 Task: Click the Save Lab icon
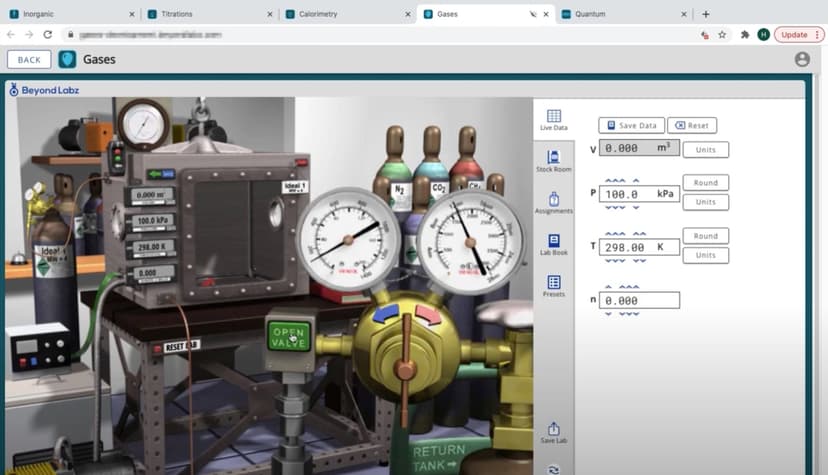pyautogui.click(x=553, y=432)
